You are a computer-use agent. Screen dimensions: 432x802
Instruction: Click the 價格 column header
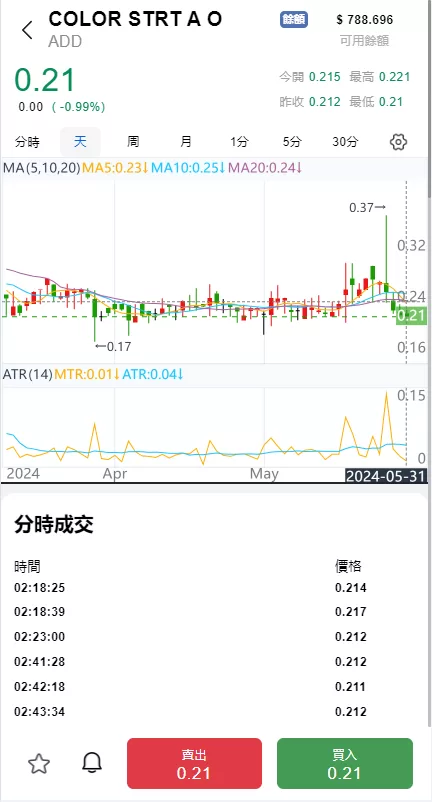[348, 566]
